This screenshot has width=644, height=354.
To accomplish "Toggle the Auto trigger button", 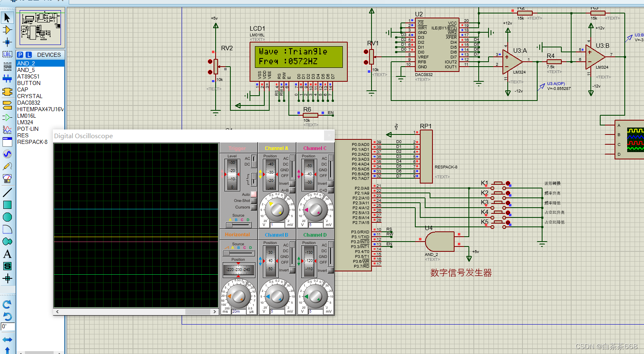I will [254, 194].
